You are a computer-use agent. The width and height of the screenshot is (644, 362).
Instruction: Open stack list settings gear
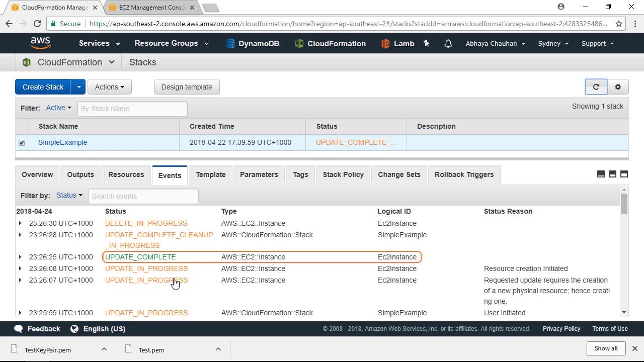click(618, 87)
